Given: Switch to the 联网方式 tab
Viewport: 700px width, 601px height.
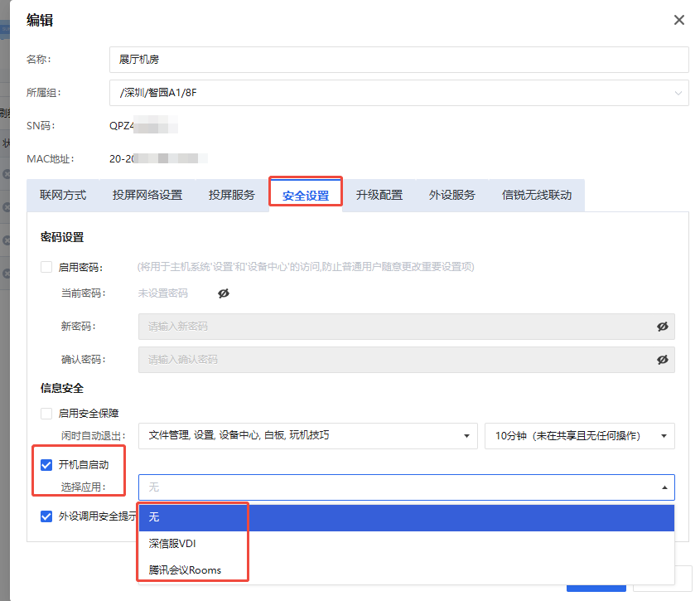Looking at the screenshot, I should click(x=63, y=196).
